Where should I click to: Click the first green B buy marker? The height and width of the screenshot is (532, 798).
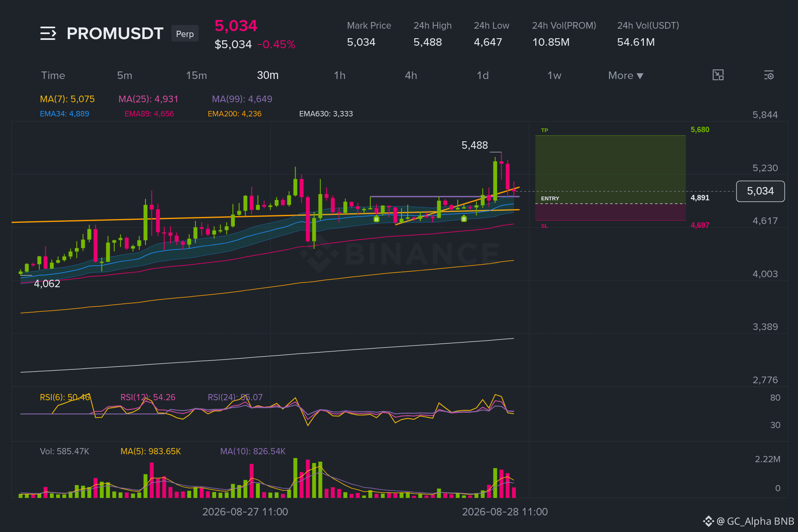click(377, 219)
